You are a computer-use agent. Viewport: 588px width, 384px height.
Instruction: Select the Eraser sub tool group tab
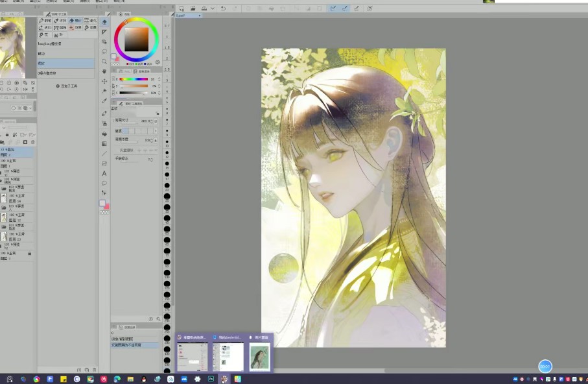[75, 20]
